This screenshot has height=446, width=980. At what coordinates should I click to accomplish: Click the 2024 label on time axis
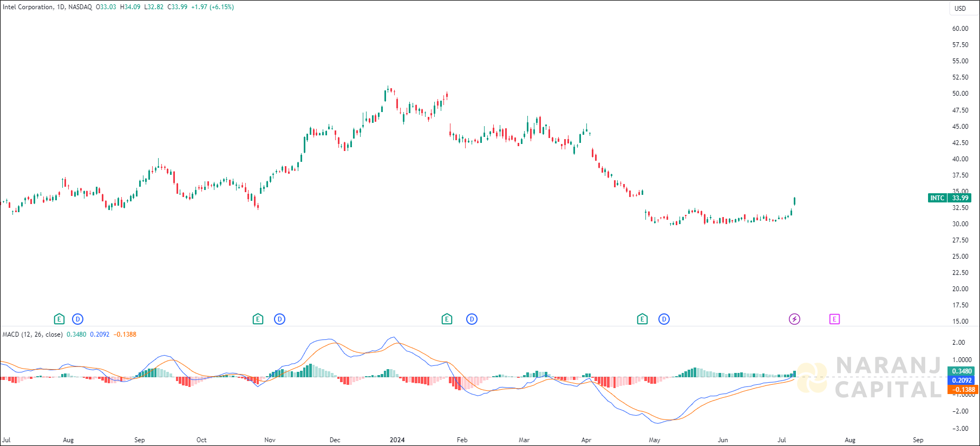tap(397, 440)
